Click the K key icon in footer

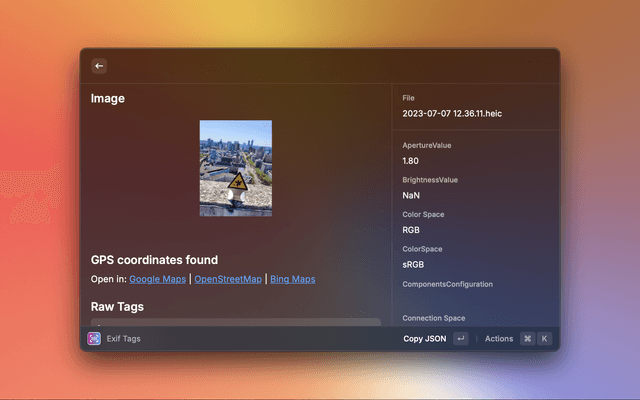(x=544, y=338)
